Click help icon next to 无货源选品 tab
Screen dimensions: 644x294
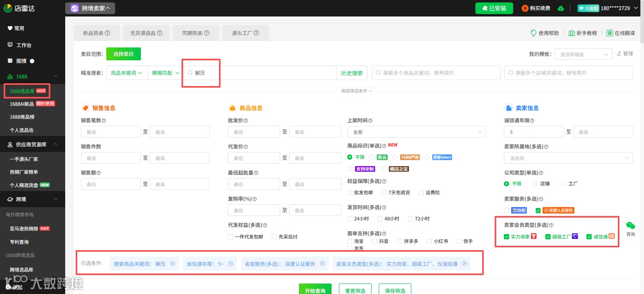tap(159, 33)
